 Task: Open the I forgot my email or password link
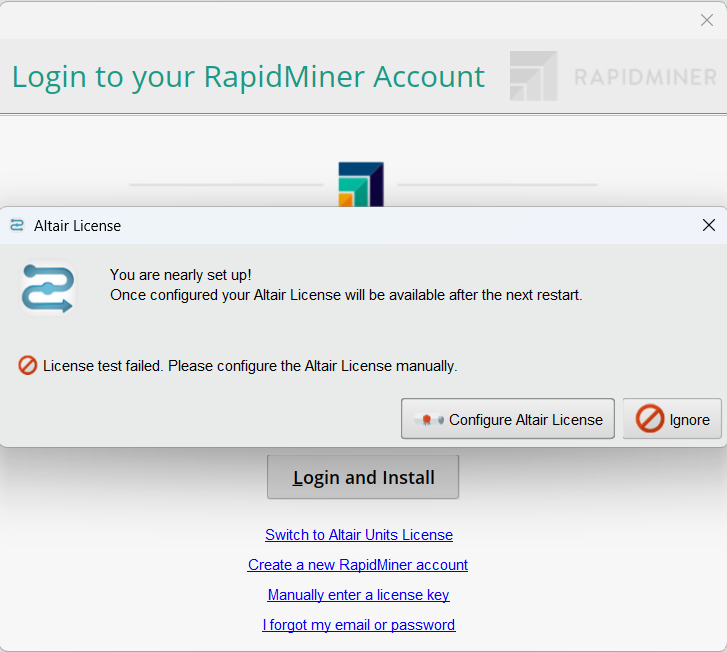pyautogui.click(x=358, y=625)
